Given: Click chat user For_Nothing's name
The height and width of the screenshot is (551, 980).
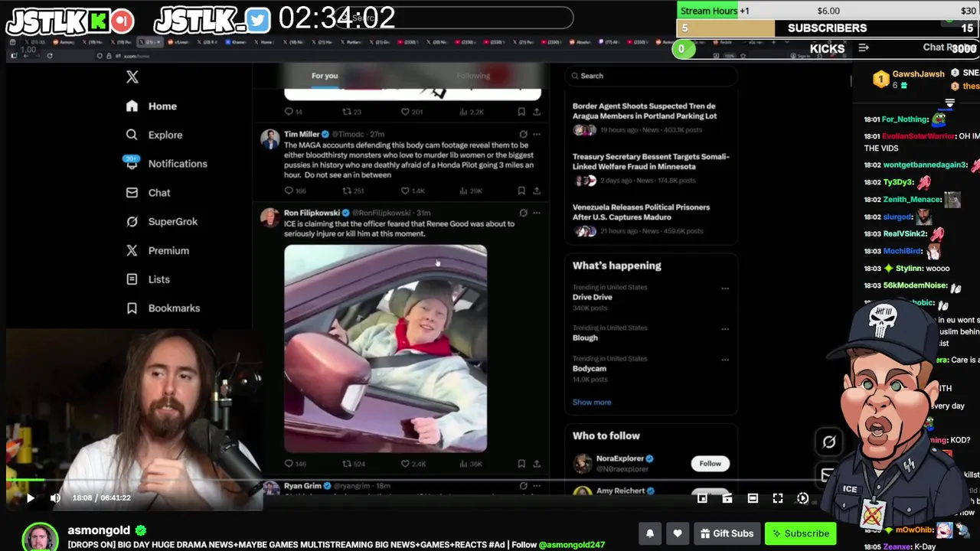Looking at the screenshot, I should click(x=905, y=119).
